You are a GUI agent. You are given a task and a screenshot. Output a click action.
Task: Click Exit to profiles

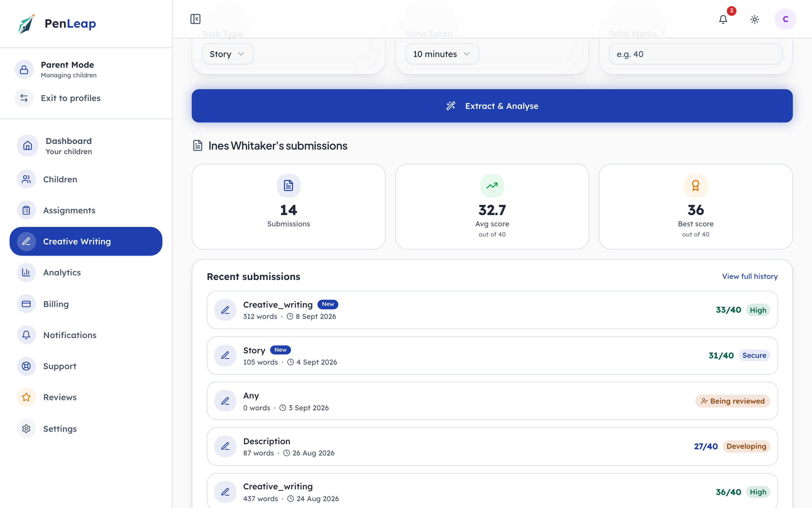point(71,98)
